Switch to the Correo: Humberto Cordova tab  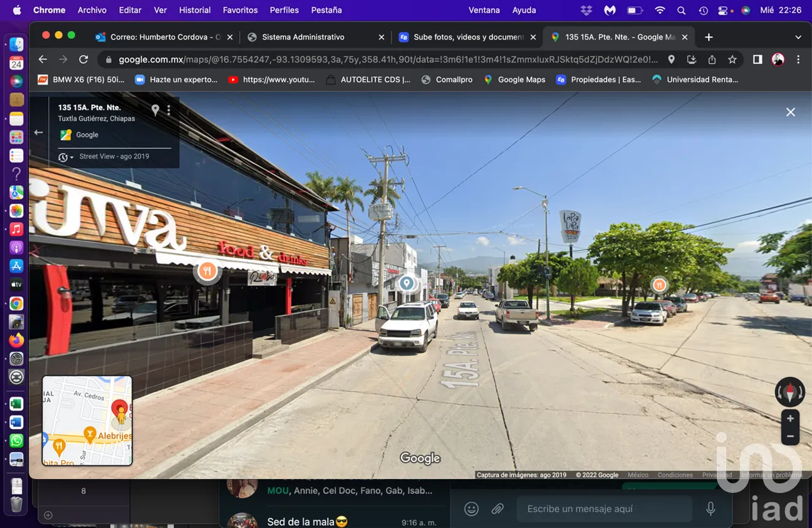click(165, 37)
